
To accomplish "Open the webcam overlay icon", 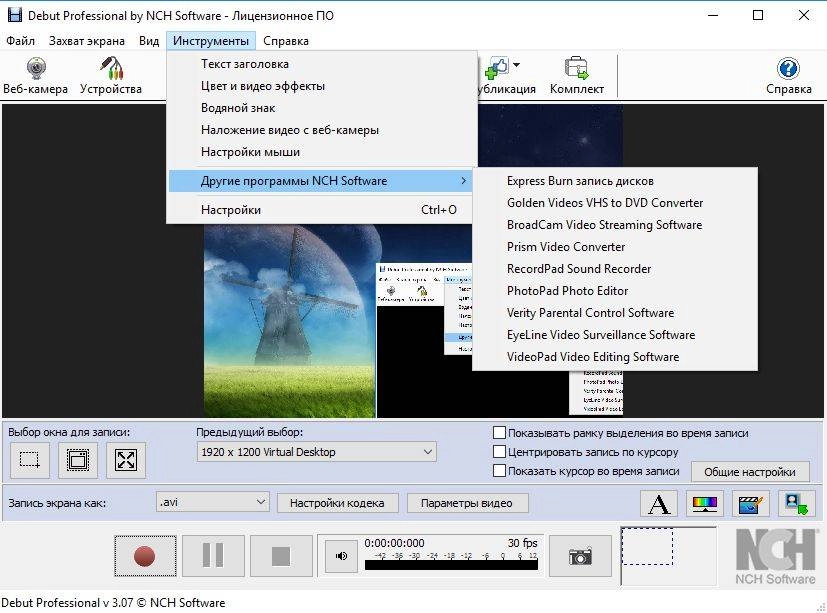I will coord(796,503).
